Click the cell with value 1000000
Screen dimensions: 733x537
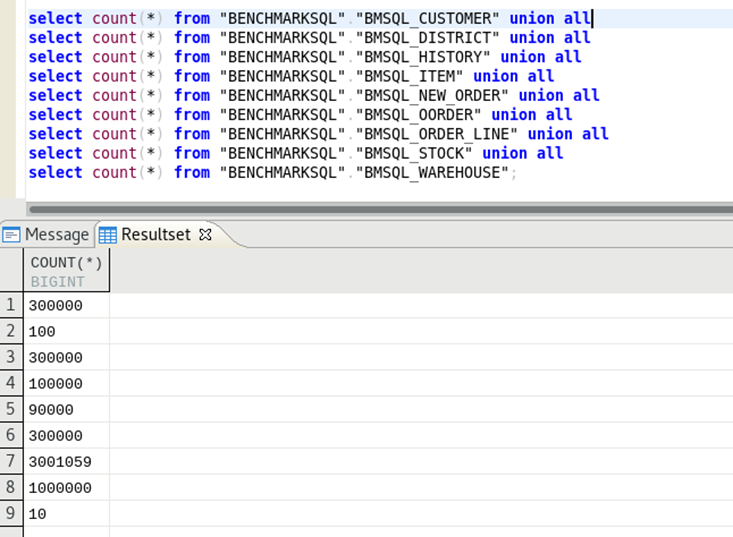[x=66, y=488]
